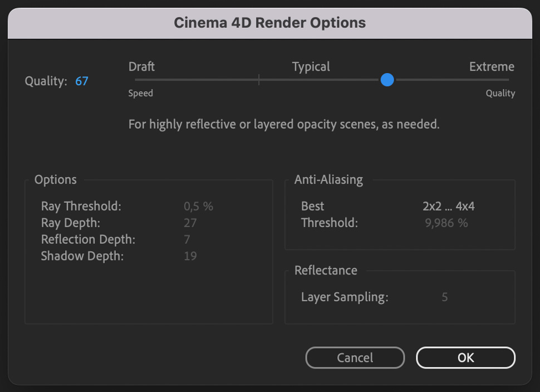The width and height of the screenshot is (540, 392).
Task: Click the OK button
Action: (465, 357)
